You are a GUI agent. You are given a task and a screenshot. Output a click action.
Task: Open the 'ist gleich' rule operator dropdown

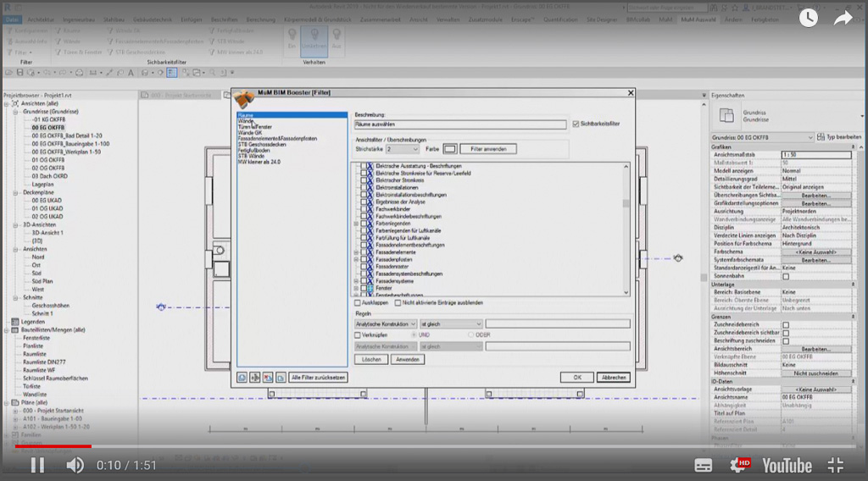(x=450, y=323)
